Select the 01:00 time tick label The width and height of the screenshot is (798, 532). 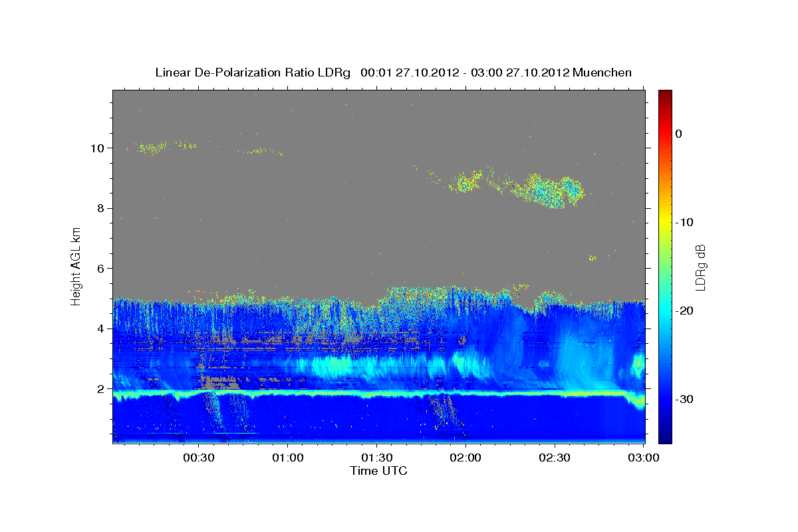[287, 458]
